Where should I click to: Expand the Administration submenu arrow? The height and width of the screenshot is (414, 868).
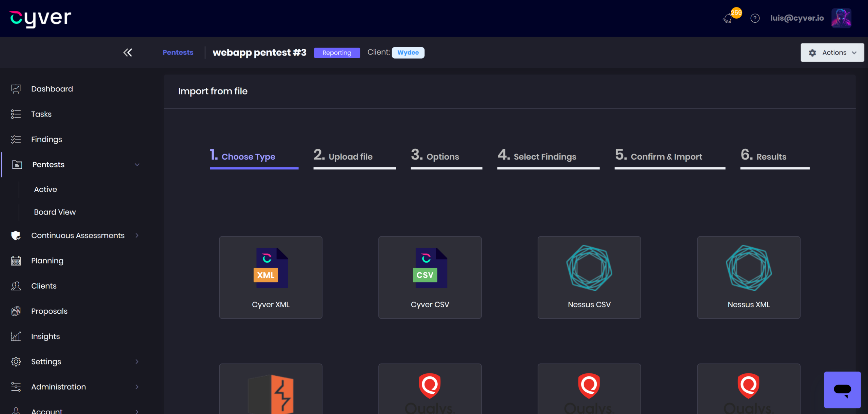[137, 387]
